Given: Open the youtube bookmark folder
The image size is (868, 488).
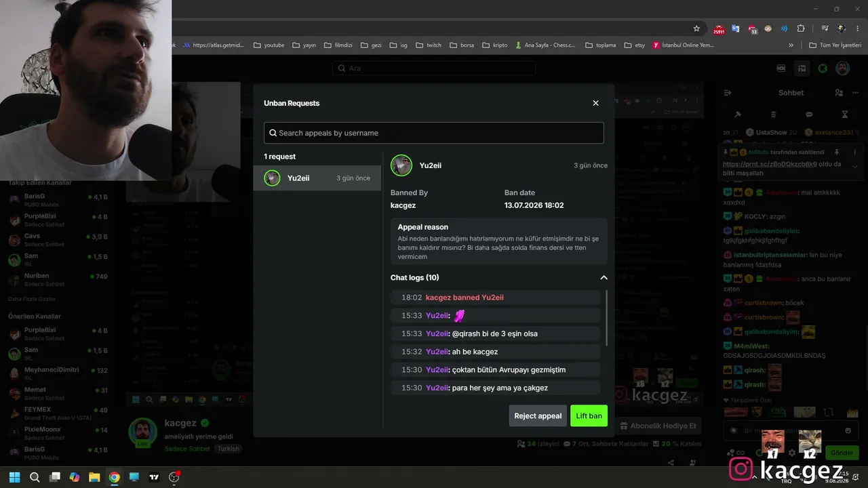Looking at the screenshot, I should (x=269, y=45).
